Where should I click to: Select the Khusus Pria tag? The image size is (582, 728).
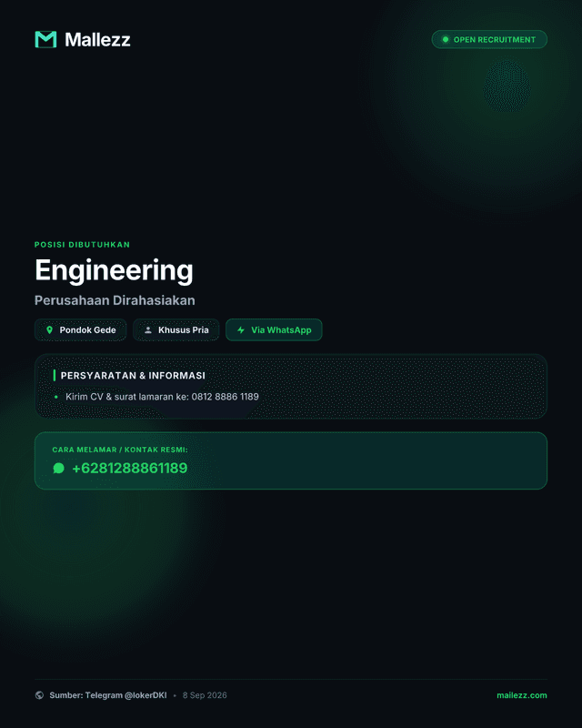pos(176,330)
